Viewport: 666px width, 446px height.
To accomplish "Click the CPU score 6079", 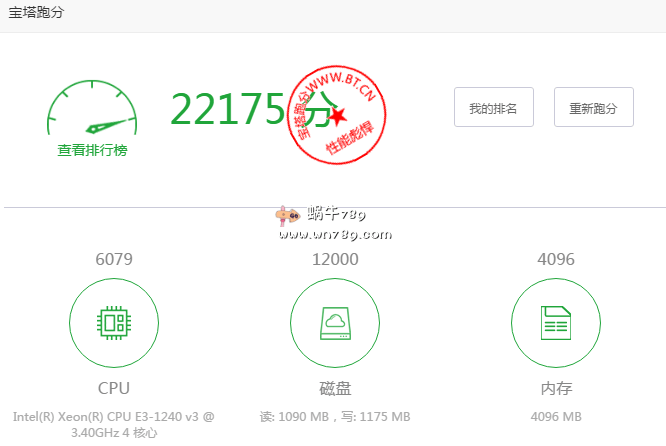I will [113, 259].
